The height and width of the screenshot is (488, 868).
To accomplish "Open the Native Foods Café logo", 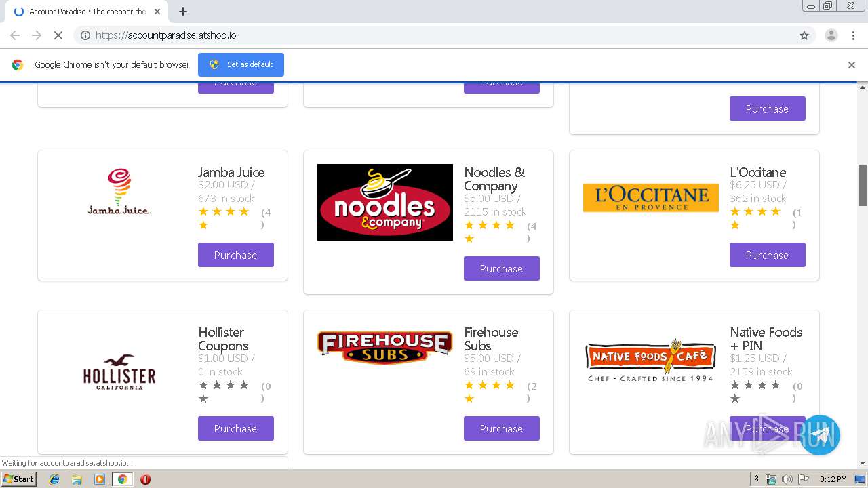I will click(651, 361).
